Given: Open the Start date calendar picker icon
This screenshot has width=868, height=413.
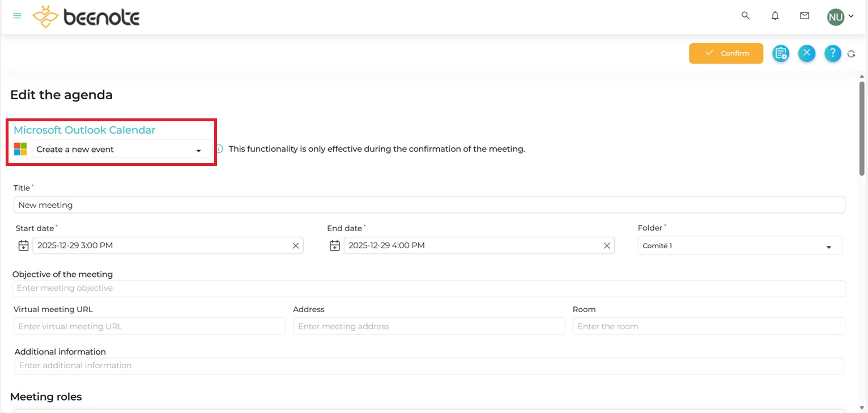Looking at the screenshot, I should [x=23, y=245].
